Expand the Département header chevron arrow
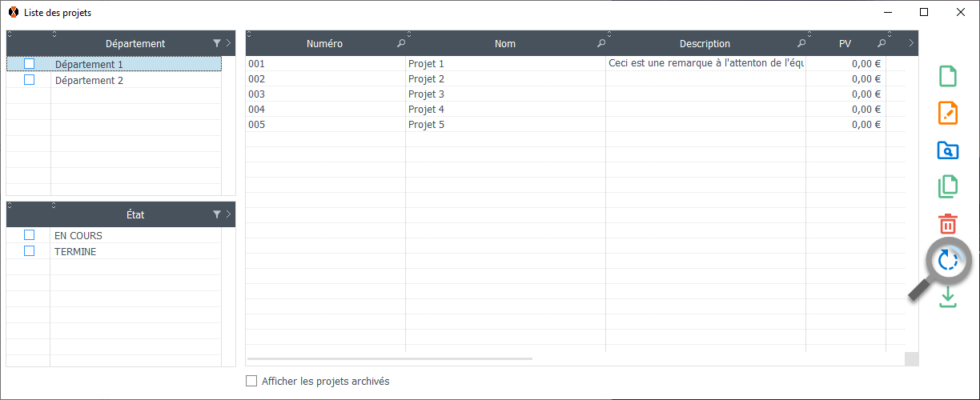980x400 pixels. (x=229, y=44)
